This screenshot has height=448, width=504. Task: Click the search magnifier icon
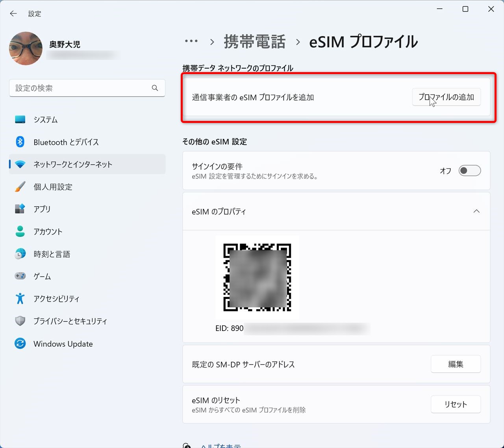[x=155, y=88]
